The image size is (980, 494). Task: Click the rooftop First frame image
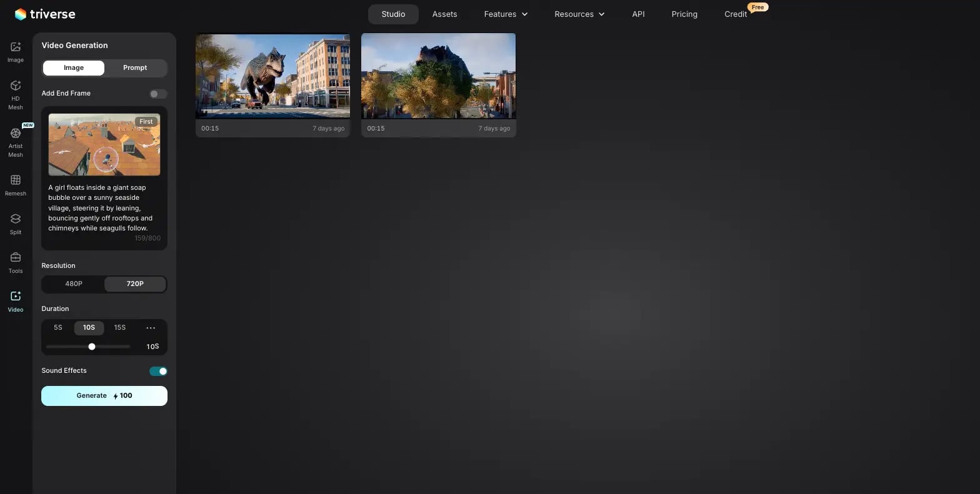104,144
